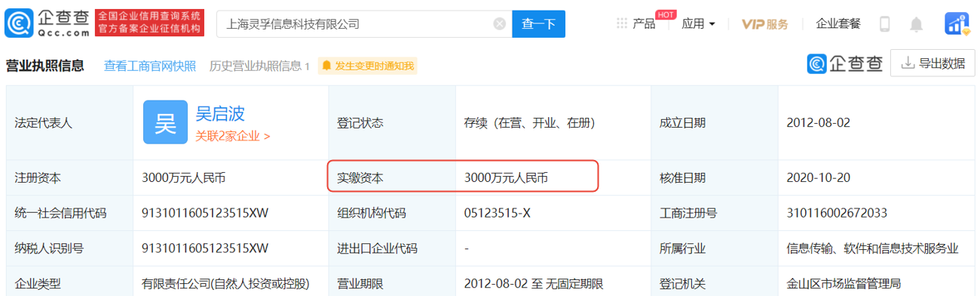The image size is (980, 296).
Task: Click 导出数据 export button
Action: tap(933, 63)
